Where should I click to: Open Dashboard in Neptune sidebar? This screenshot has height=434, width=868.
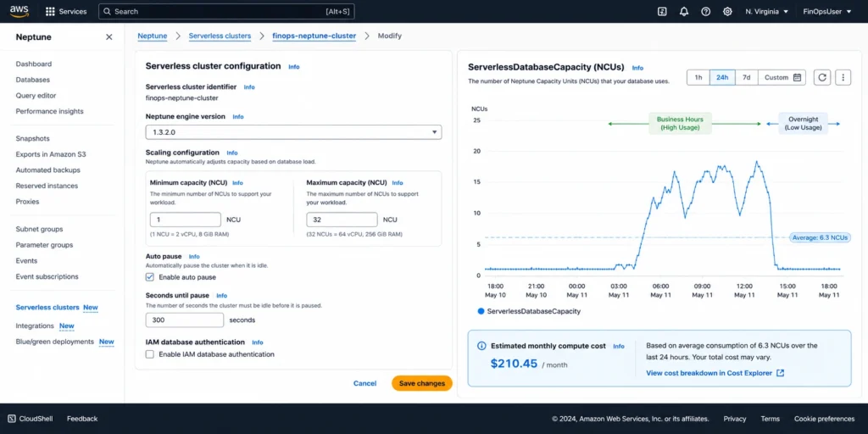34,64
